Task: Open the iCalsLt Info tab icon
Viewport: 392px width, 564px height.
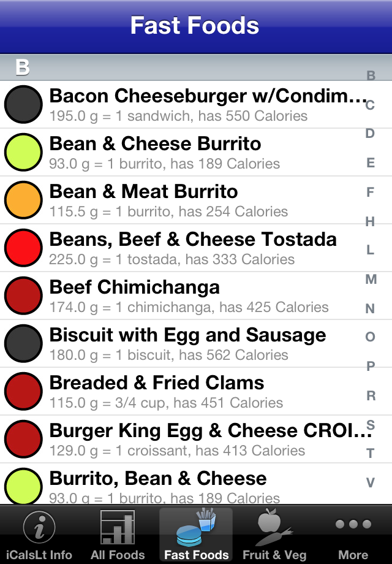Action: (39, 528)
